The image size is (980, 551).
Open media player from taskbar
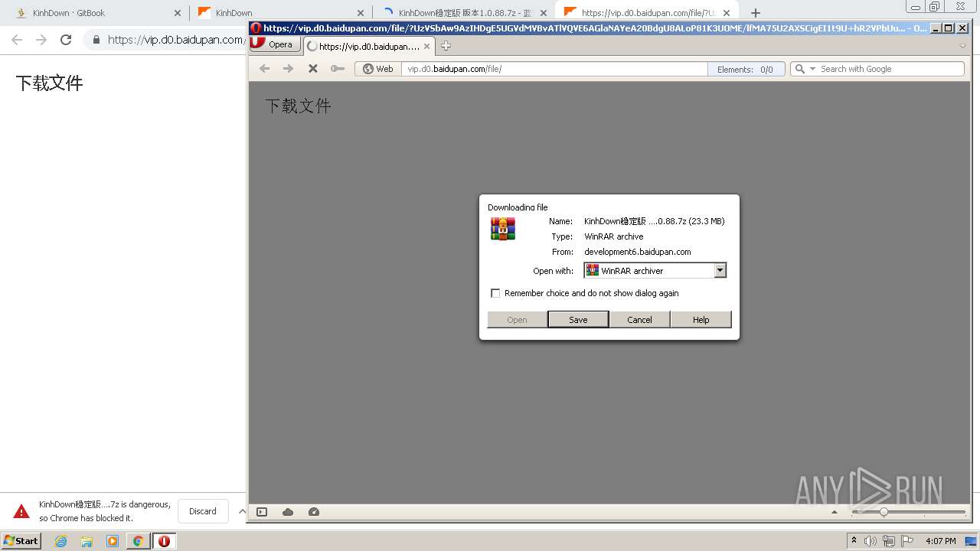pyautogui.click(x=113, y=541)
